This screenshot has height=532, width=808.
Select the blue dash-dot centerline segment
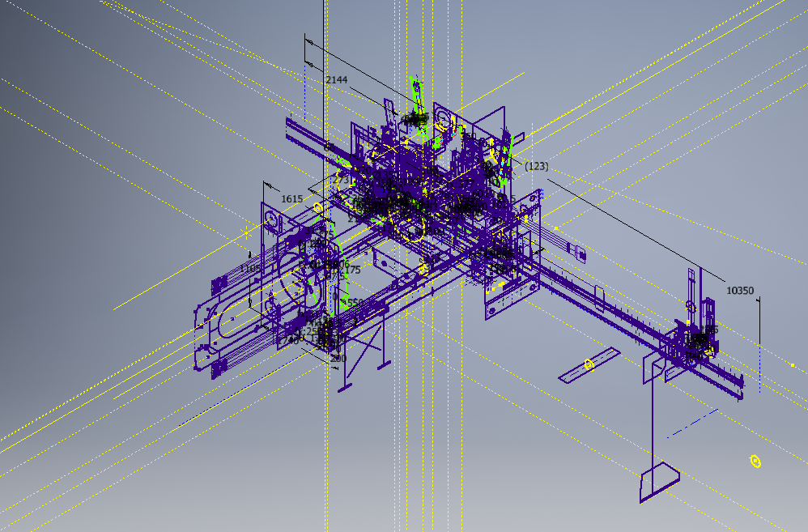(x=693, y=423)
